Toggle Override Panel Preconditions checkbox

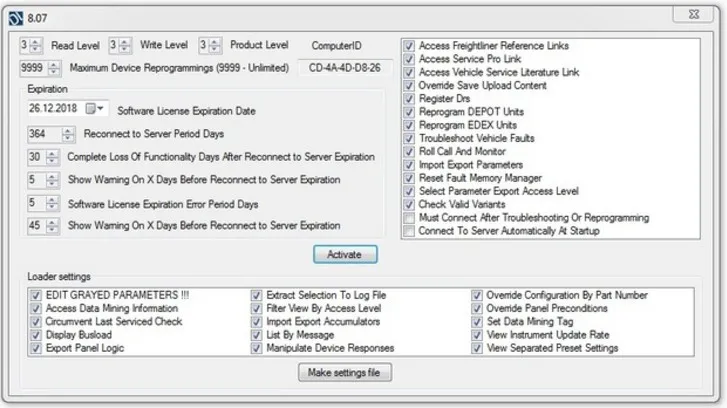coord(476,308)
